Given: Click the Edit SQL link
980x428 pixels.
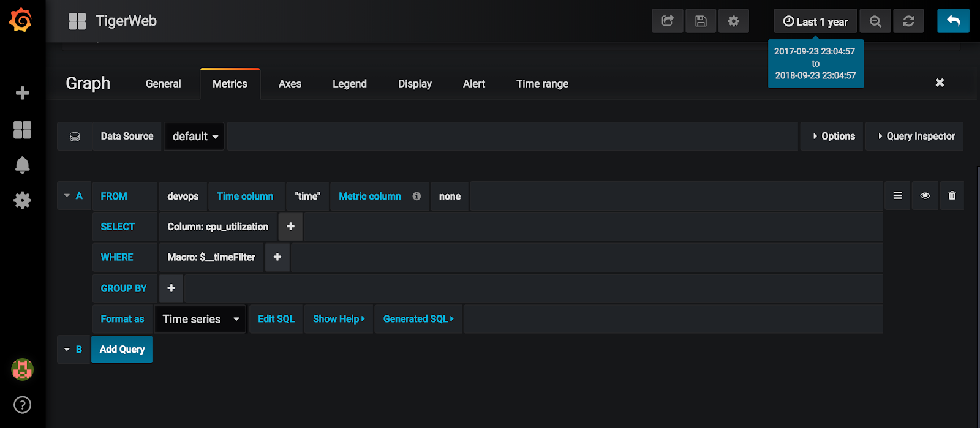Looking at the screenshot, I should pos(276,319).
